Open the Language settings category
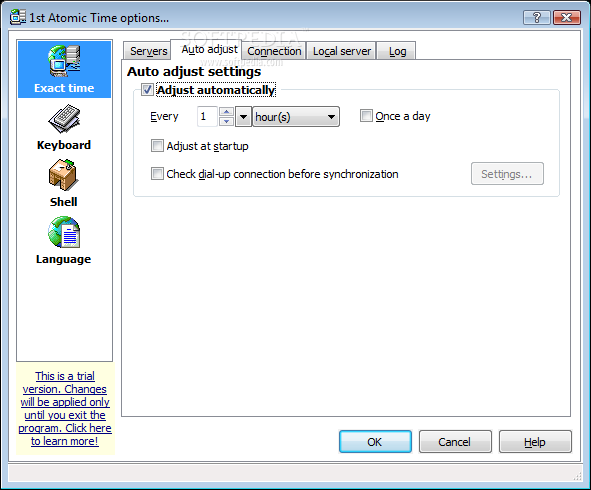 (63, 240)
